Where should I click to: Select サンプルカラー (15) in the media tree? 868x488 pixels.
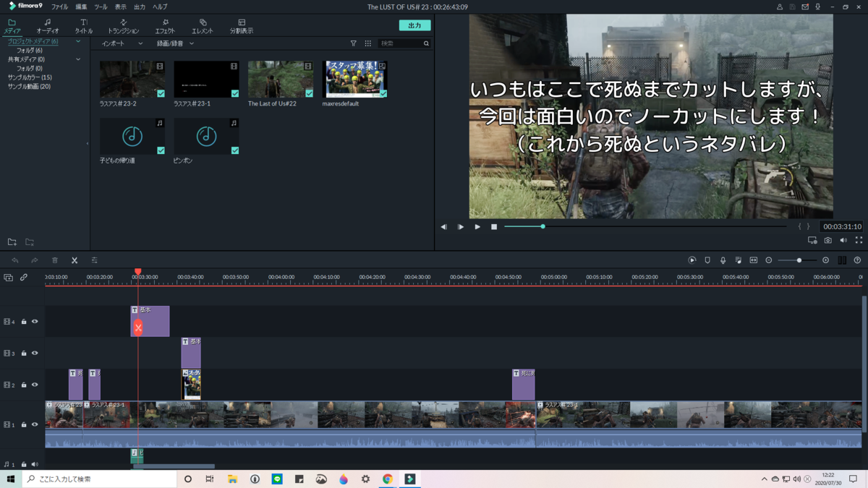[30, 77]
